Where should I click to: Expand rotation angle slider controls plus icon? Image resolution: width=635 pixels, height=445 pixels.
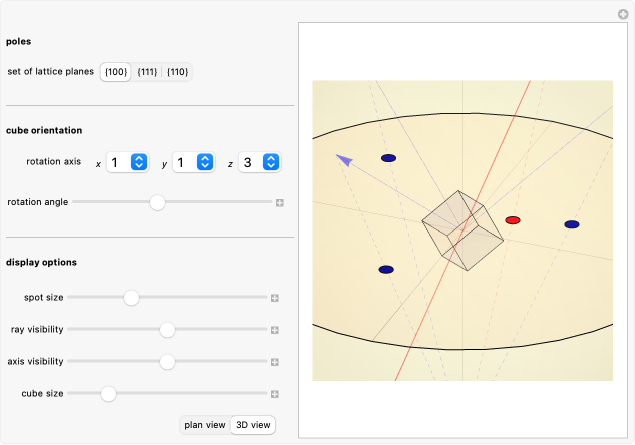coord(280,202)
